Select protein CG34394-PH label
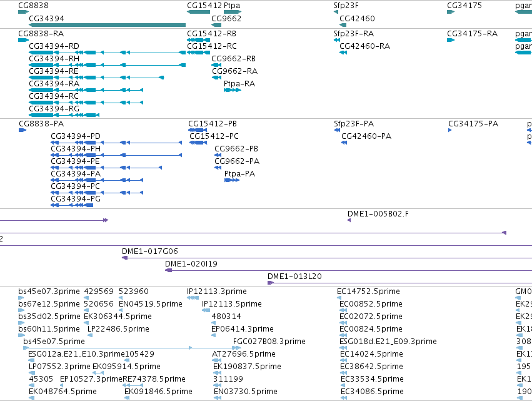This screenshot has width=532, height=401. 76,149
